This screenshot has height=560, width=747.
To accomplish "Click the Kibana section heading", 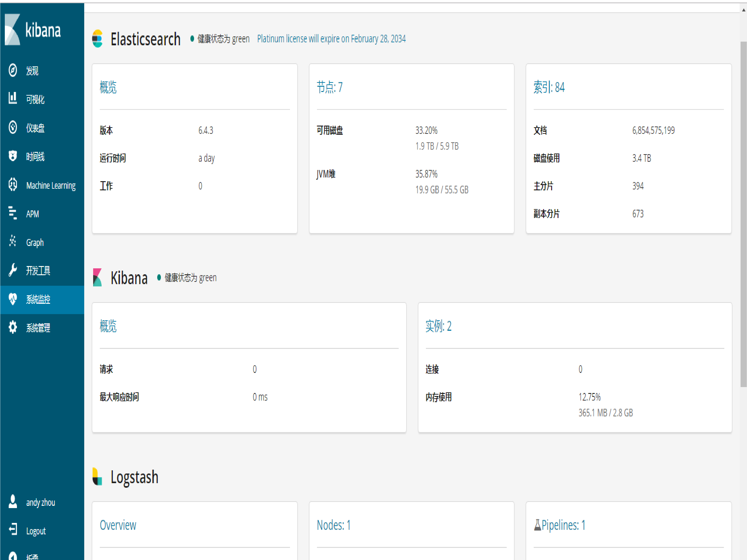I will [x=129, y=278].
